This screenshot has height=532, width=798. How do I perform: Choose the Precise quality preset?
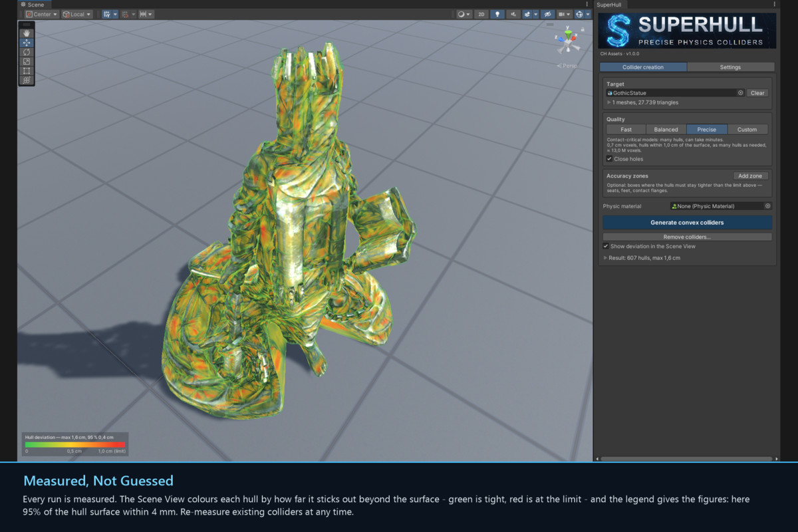[707, 130]
